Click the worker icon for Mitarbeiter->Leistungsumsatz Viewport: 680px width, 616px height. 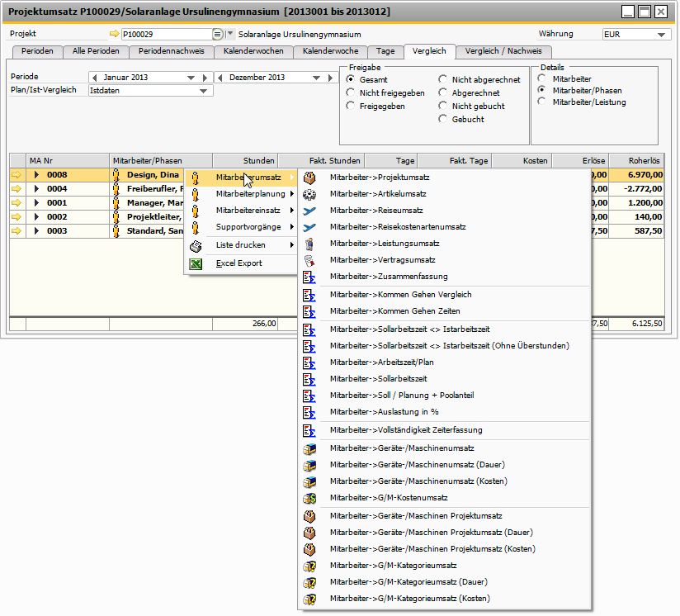(x=309, y=244)
